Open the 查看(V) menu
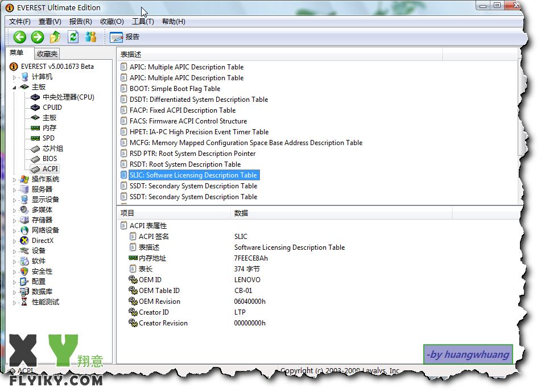Screen dimensions: 541x392 pyautogui.click(x=49, y=22)
